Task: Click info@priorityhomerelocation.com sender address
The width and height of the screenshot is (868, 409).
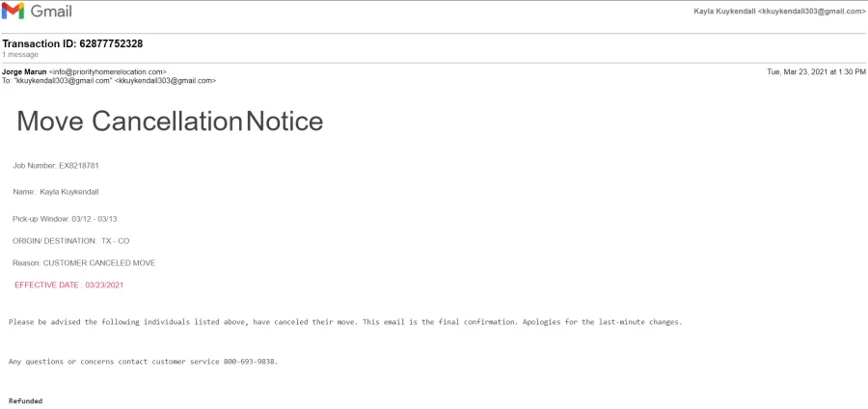Action: click(107, 72)
